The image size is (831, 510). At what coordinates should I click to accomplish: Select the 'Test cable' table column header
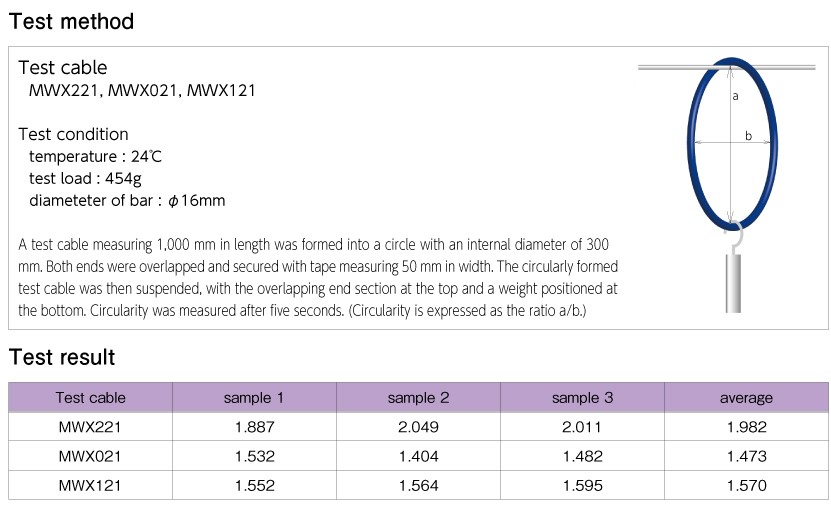point(91,398)
